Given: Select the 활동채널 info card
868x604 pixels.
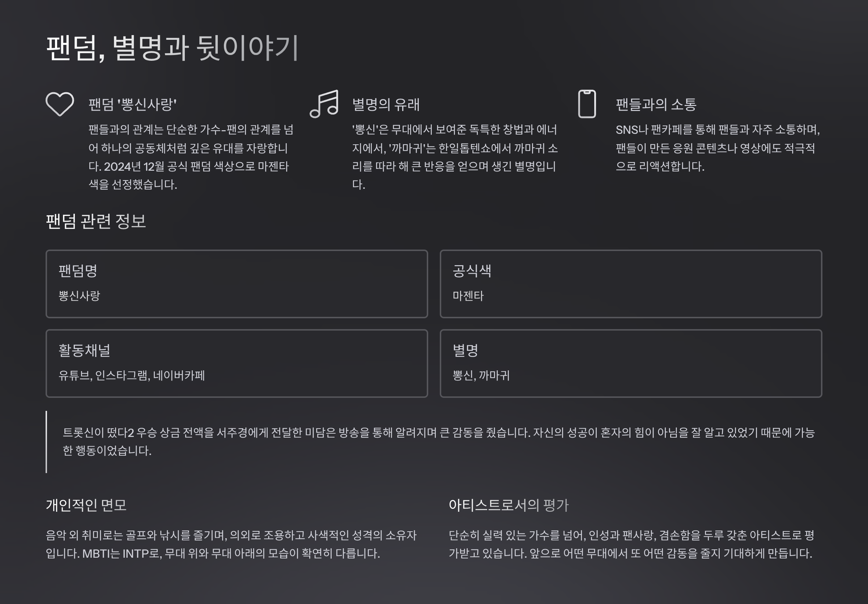Looking at the screenshot, I should 236,363.
